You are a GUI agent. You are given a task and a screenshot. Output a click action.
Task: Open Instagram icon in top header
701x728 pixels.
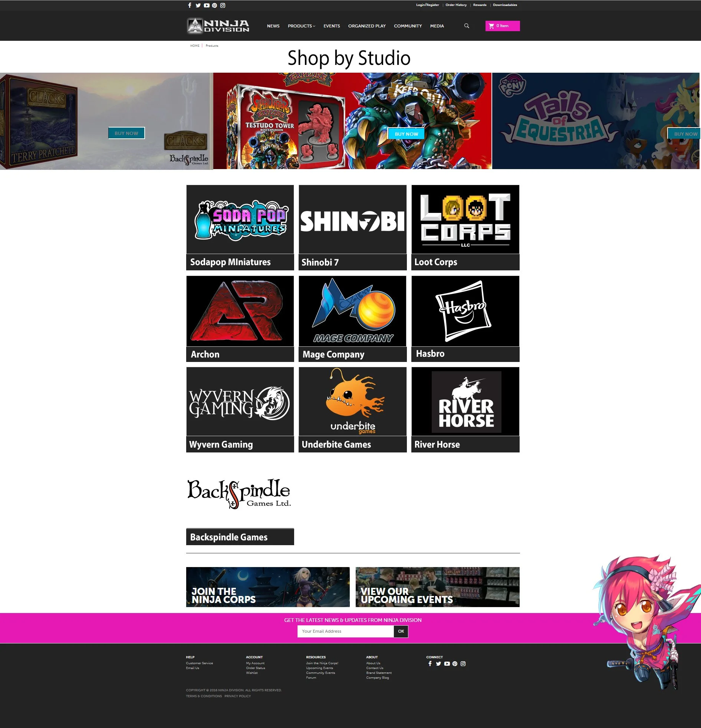[223, 5]
